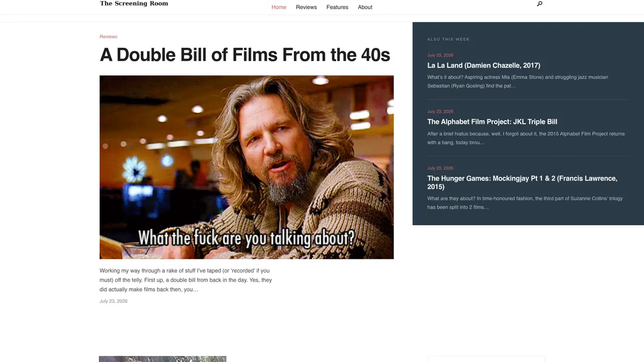Click the Also This Week heading
The width and height of the screenshot is (644, 362).
(448, 39)
